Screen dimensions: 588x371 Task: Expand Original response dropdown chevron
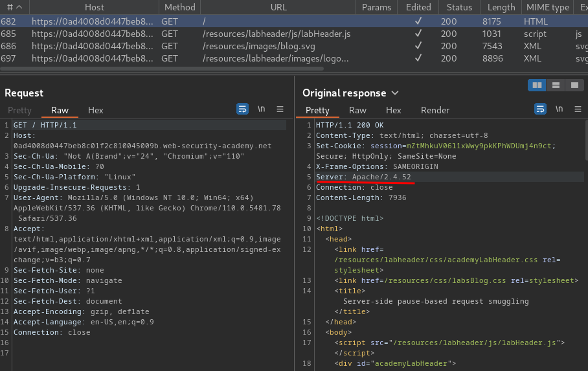(395, 93)
